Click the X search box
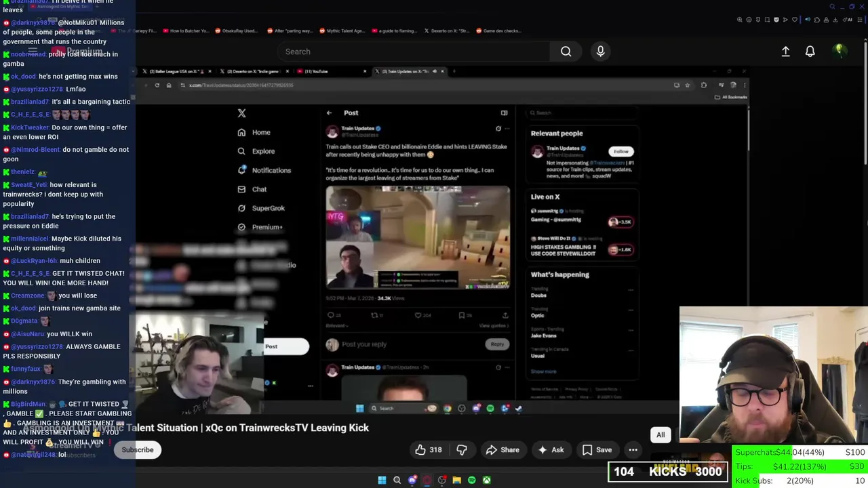 pos(583,113)
